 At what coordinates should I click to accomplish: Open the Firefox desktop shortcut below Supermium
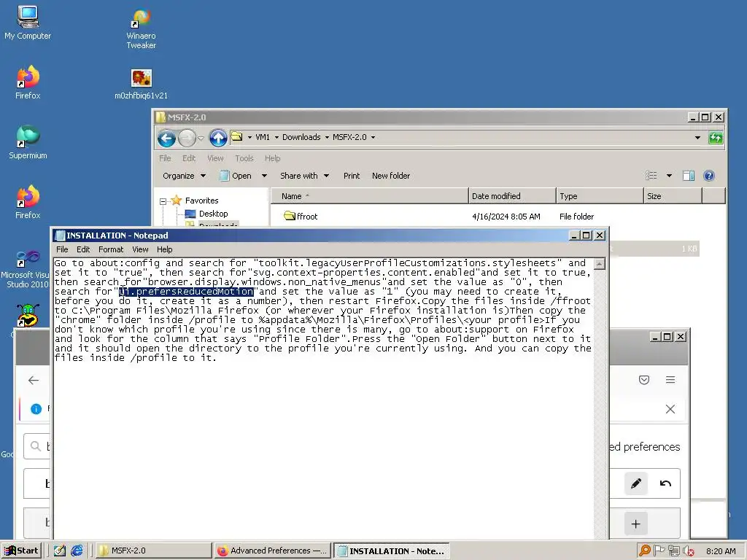(x=28, y=202)
